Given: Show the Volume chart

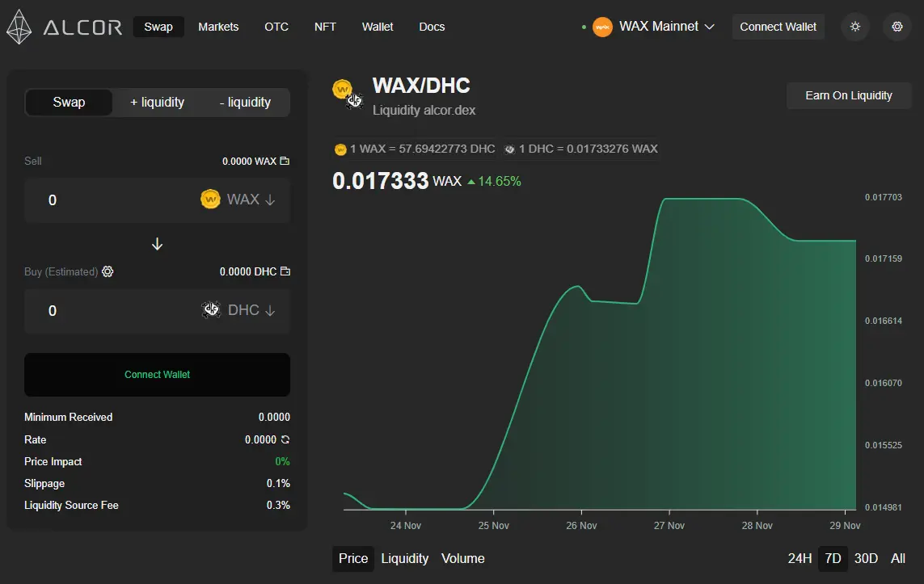Looking at the screenshot, I should 463,558.
